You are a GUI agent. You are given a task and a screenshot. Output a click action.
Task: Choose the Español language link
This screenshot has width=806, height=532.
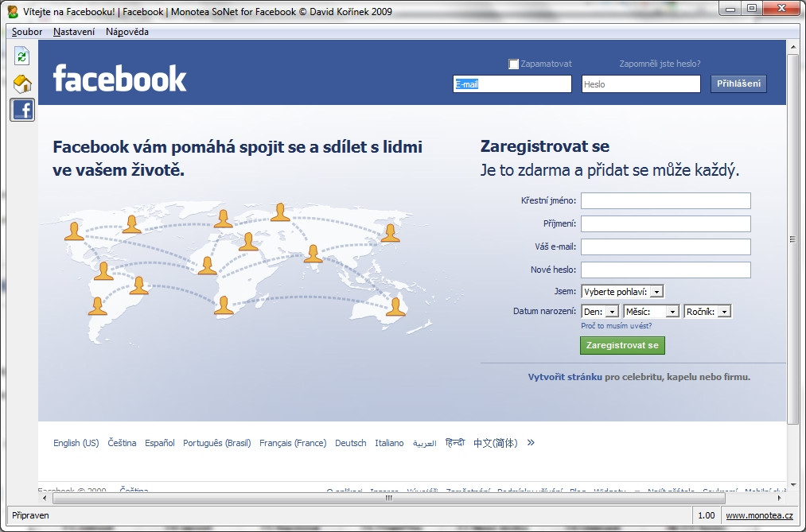pos(160,443)
